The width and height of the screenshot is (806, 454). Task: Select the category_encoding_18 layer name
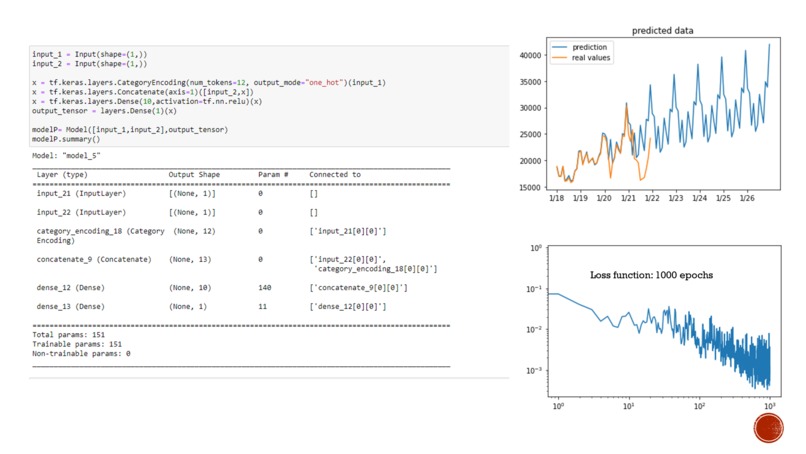click(x=100, y=235)
